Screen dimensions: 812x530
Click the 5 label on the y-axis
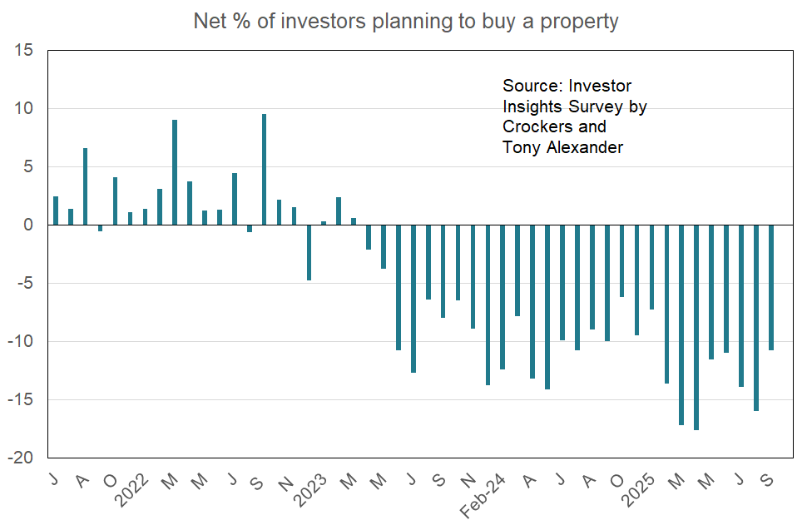coord(28,167)
